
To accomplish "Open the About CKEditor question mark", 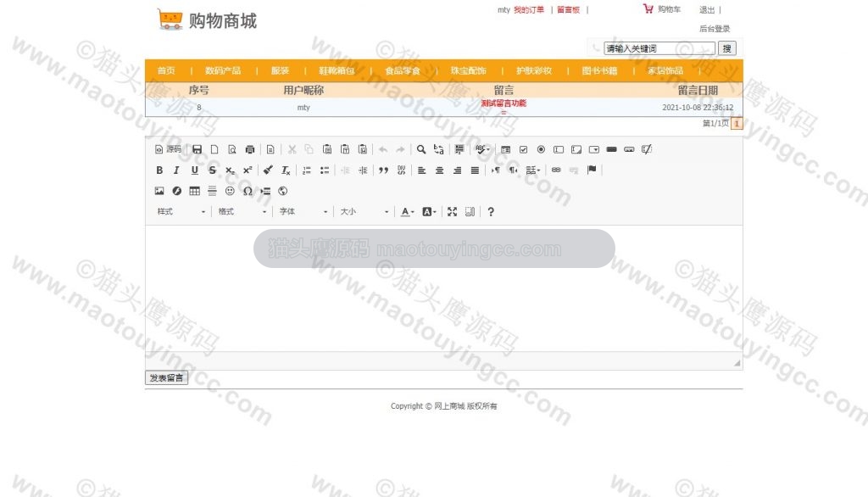I will click(491, 212).
